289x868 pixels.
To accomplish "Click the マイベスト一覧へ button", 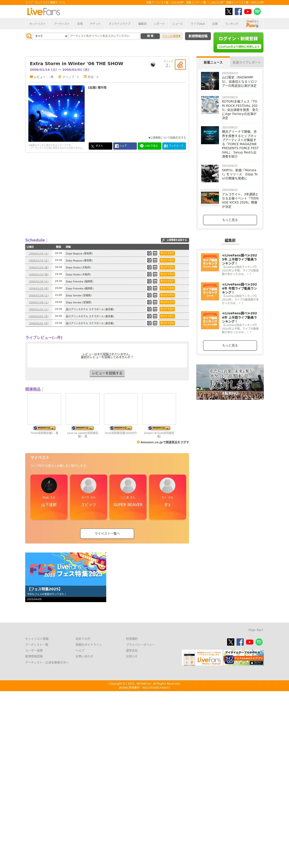I will [x=107, y=533].
